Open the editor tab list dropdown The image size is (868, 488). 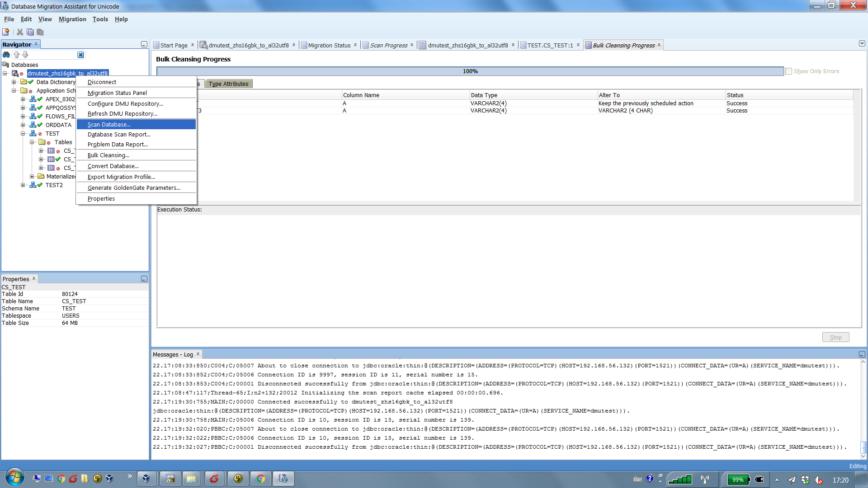(x=862, y=44)
